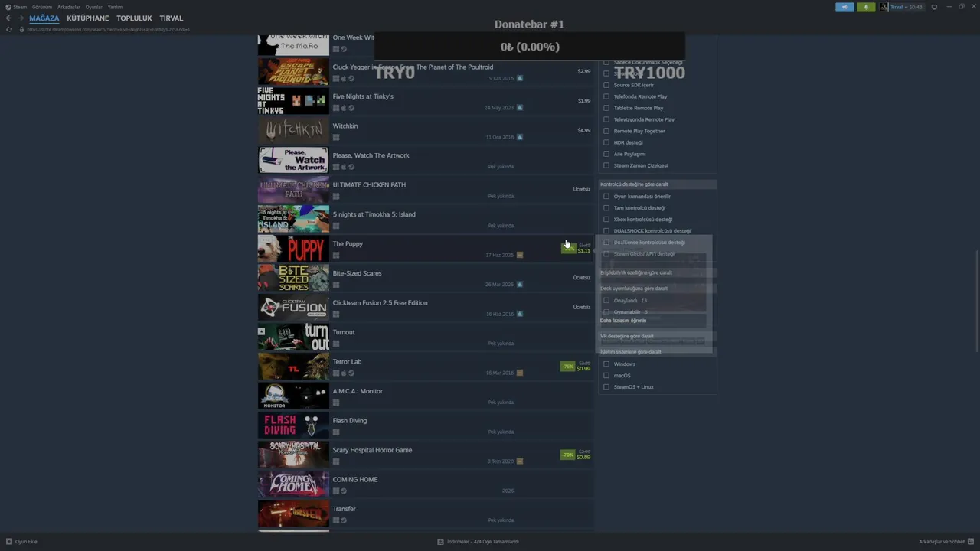Open the announcements megaphone button

(844, 7)
